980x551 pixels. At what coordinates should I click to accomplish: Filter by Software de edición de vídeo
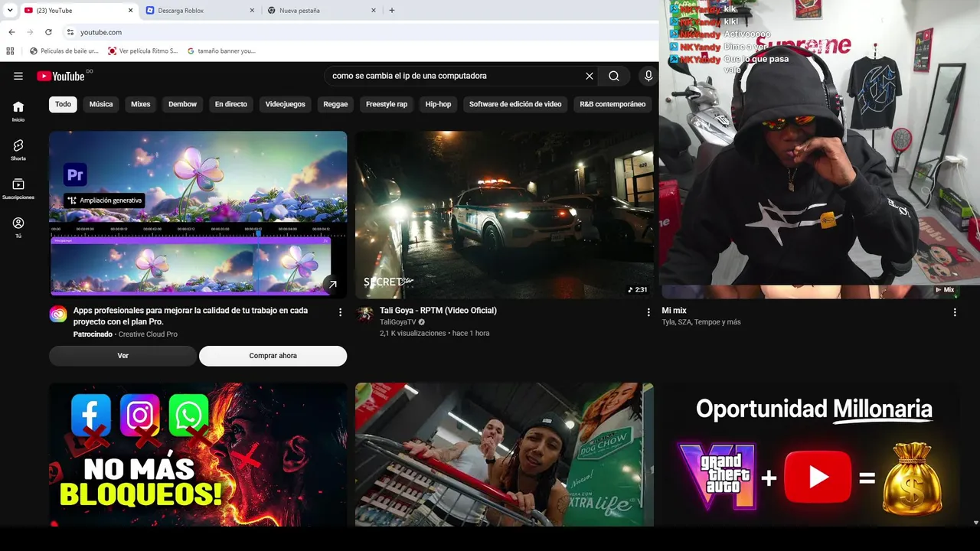coord(515,104)
